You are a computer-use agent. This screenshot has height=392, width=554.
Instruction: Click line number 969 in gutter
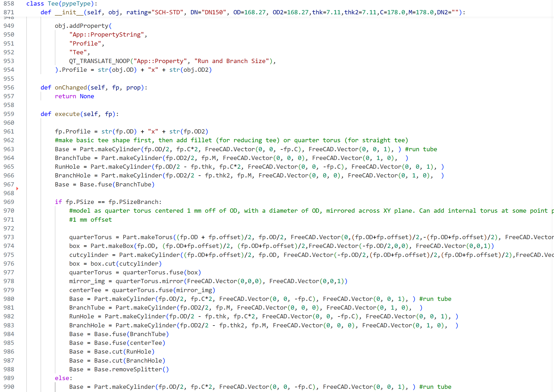pos(9,202)
